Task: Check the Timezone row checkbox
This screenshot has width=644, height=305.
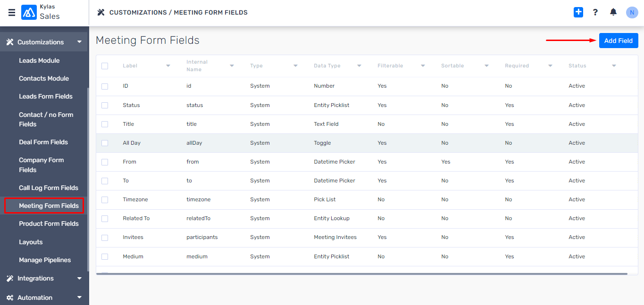Action: [105, 199]
